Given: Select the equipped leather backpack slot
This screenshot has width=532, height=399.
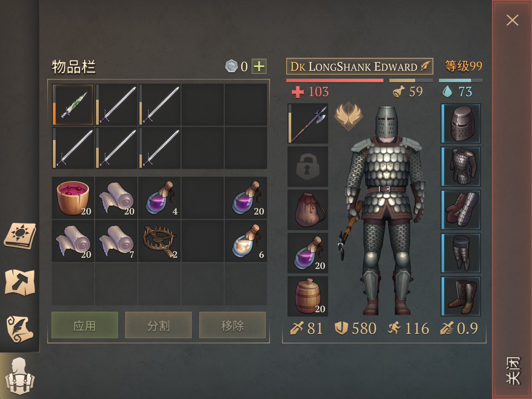Looking at the screenshot, I should point(308,210).
